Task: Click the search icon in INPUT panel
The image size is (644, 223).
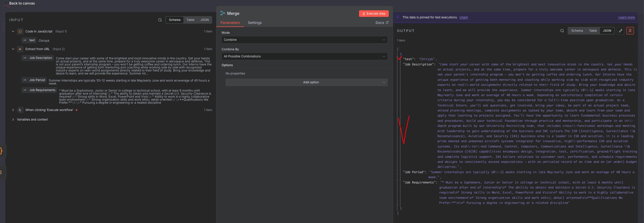Action: click(160, 20)
